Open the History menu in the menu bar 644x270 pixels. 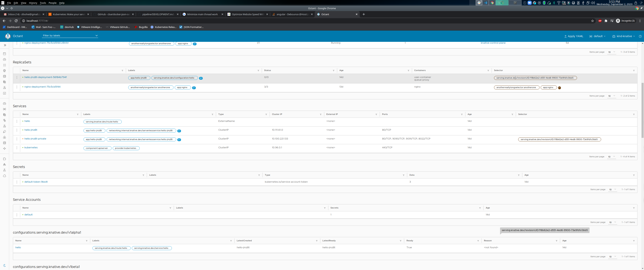pyautogui.click(x=33, y=3)
